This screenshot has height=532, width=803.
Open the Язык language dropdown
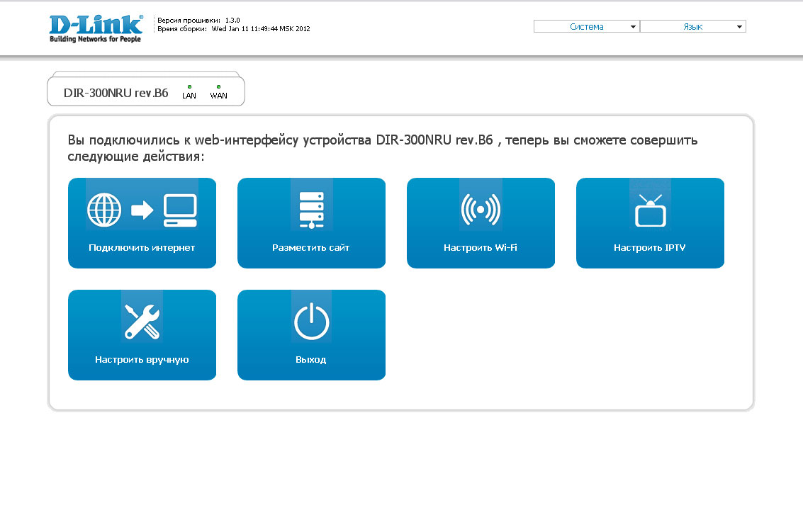pyautogui.click(x=692, y=26)
